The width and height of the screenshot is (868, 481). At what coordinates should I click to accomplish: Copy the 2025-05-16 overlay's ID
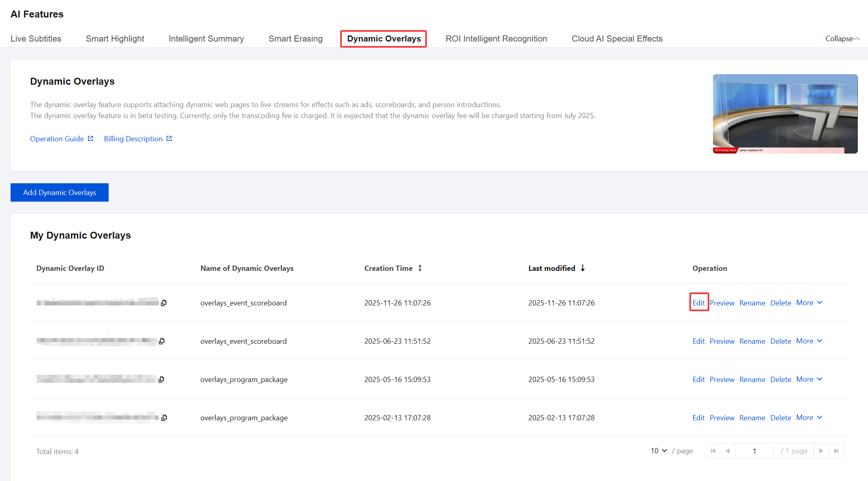[x=162, y=379]
